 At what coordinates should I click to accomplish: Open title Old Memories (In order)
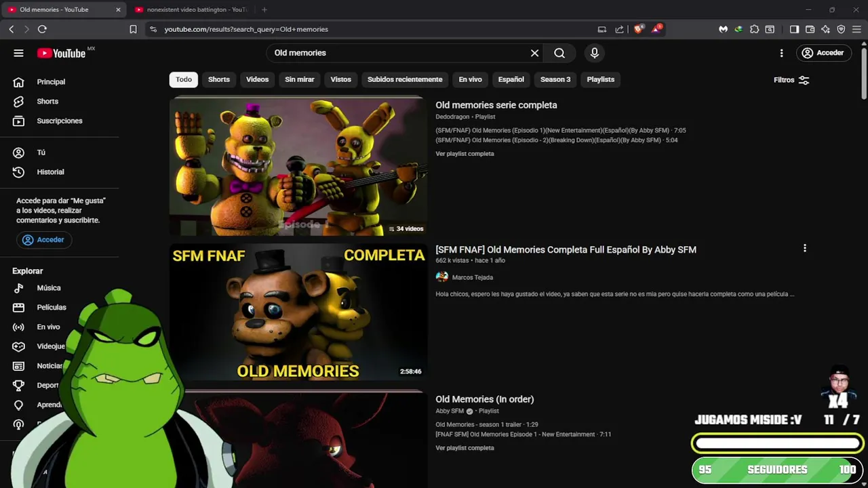click(x=485, y=399)
